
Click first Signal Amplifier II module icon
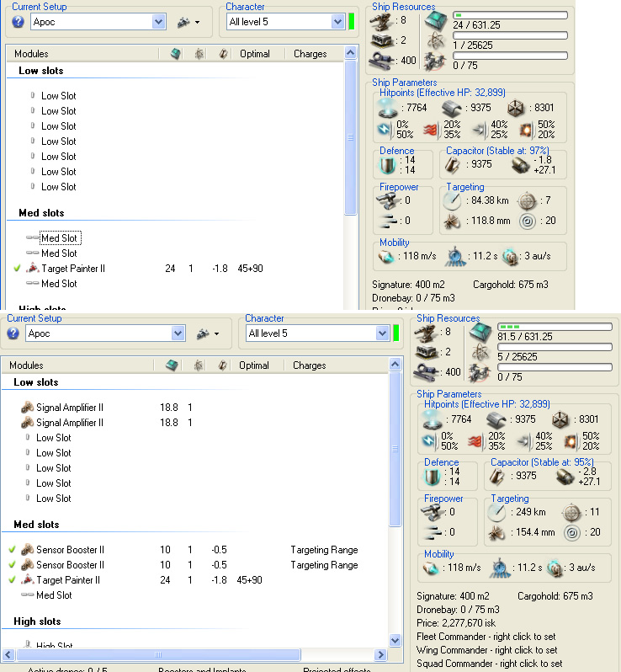(28, 407)
